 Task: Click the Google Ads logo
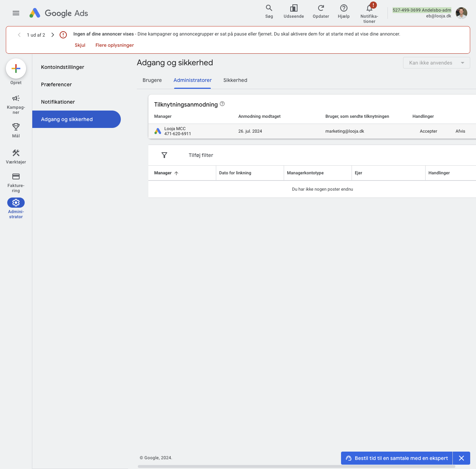click(59, 13)
